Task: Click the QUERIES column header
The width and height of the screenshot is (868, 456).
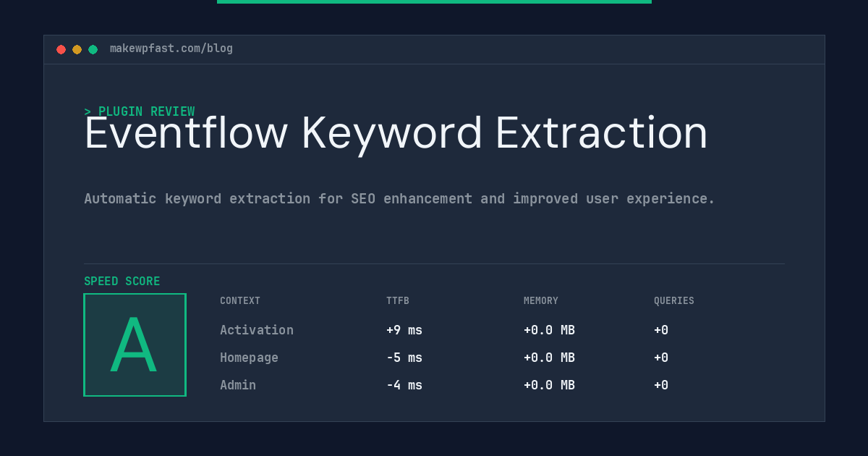Action: coord(674,301)
